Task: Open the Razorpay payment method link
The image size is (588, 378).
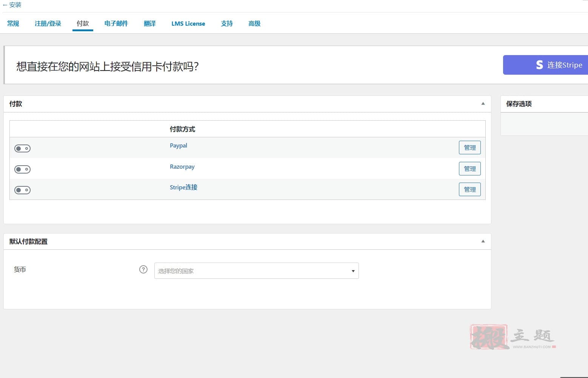Action: click(x=182, y=167)
